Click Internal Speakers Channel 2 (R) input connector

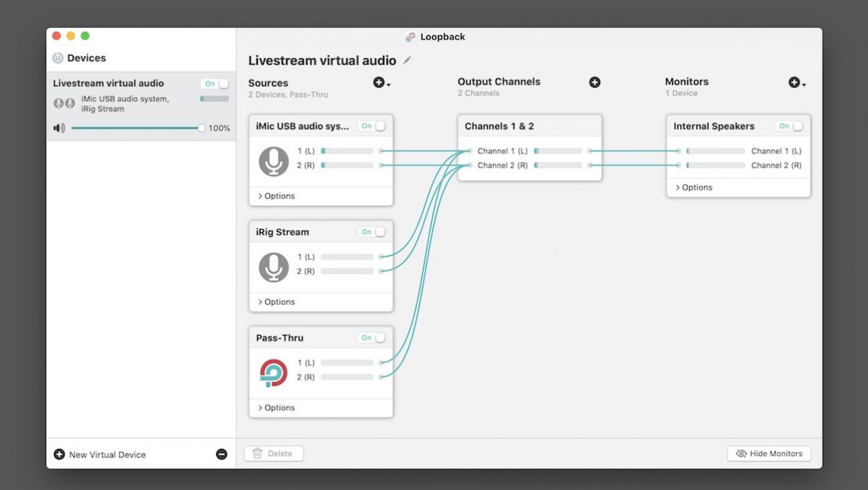[x=678, y=166]
